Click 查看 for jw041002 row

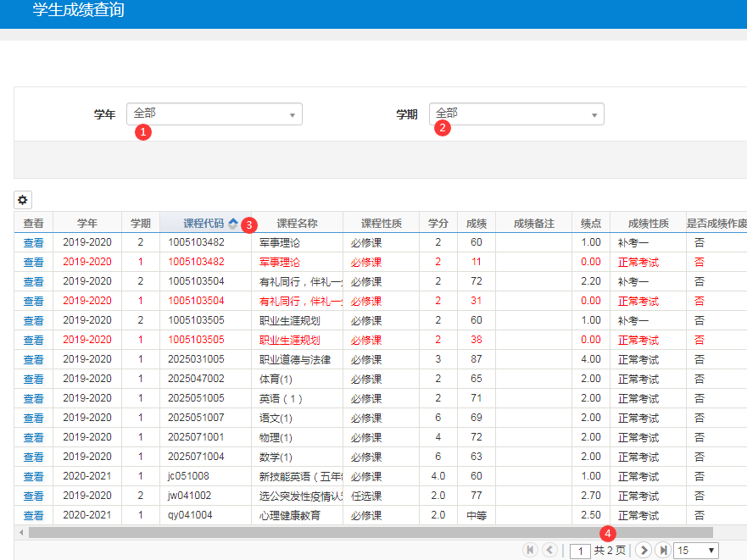[33, 496]
